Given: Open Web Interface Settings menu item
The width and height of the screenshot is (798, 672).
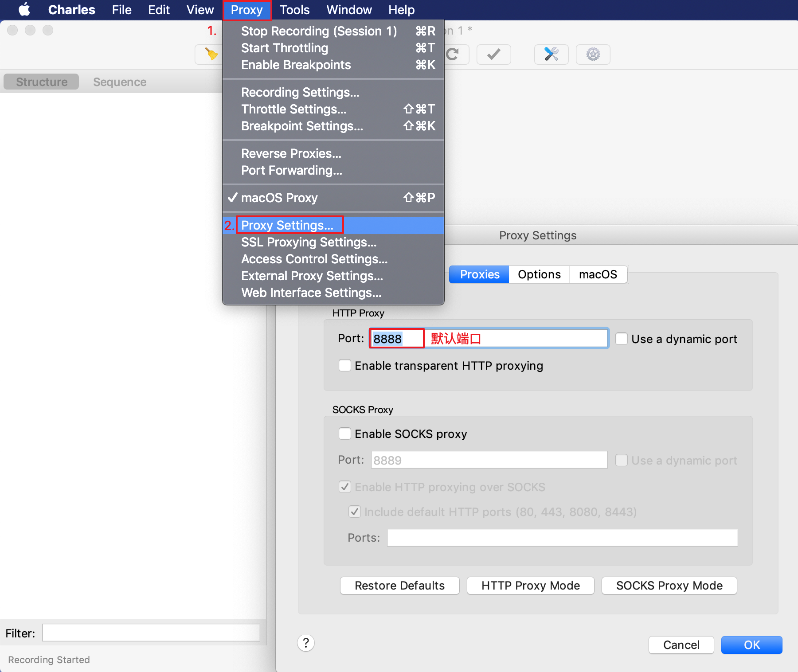Looking at the screenshot, I should click(333, 293).
